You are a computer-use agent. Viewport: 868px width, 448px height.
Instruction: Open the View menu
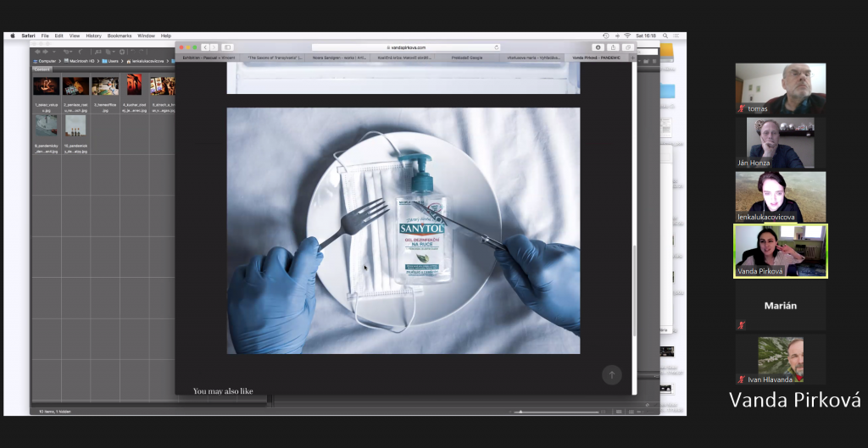click(x=75, y=36)
